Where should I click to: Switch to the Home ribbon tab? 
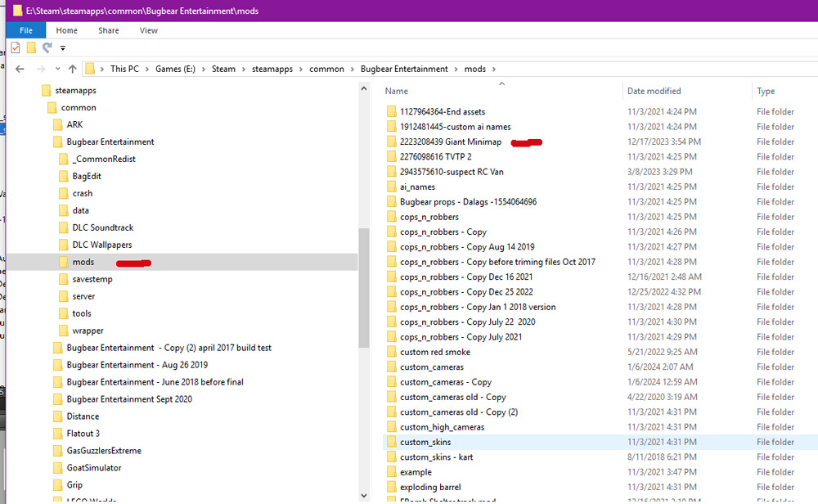pyautogui.click(x=67, y=30)
